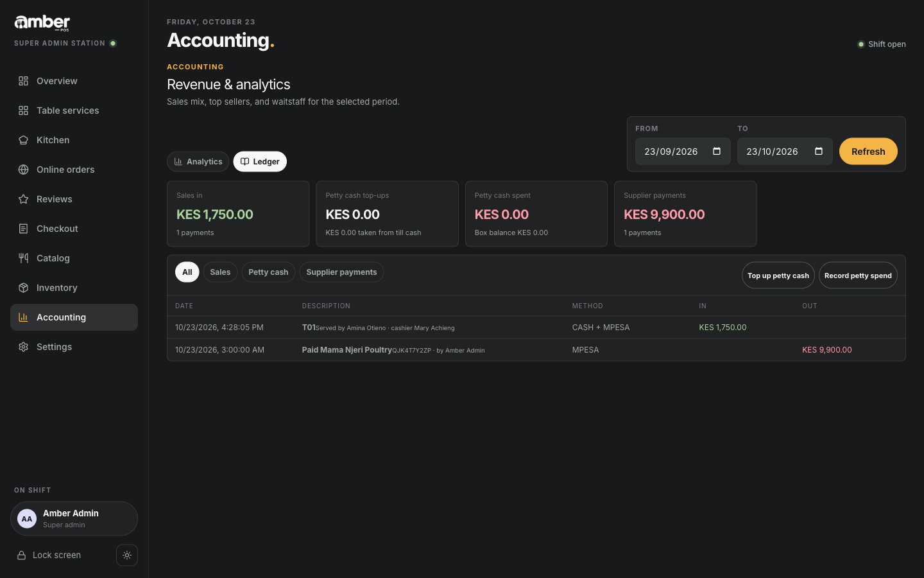Click the AA user avatar
The height and width of the screenshot is (578, 924).
(x=27, y=519)
